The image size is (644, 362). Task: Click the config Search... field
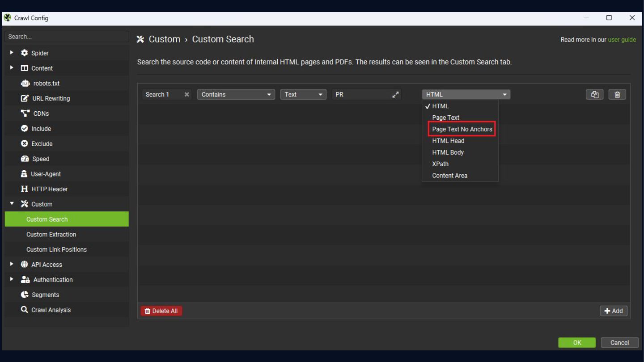click(67, 37)
